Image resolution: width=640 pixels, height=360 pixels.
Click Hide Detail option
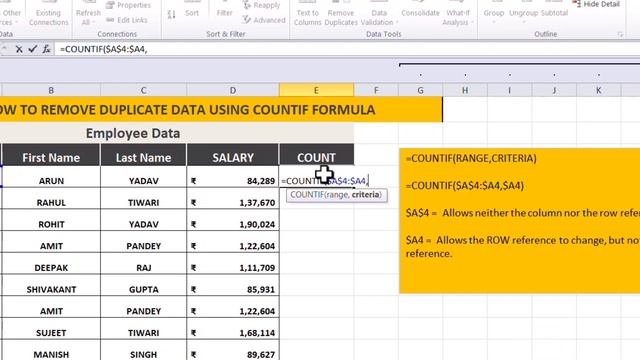(596, 4)
